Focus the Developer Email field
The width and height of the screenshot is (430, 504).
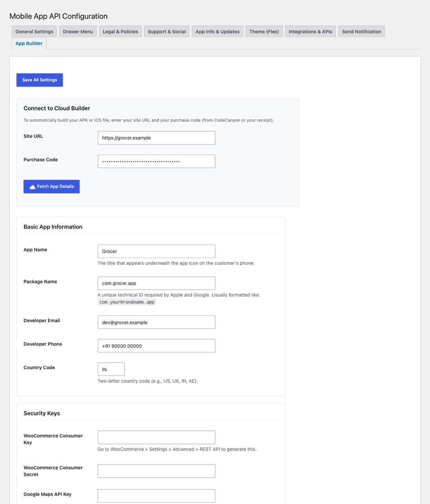156,322
